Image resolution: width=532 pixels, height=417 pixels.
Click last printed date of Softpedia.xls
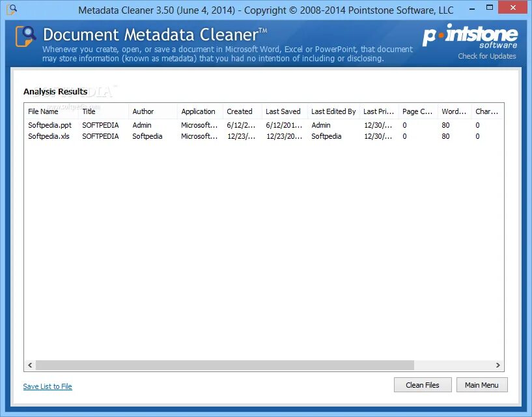378,136
